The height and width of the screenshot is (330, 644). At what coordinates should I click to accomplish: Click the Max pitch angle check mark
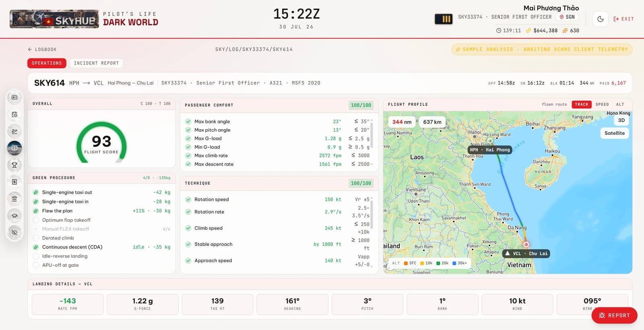[188, 130]
